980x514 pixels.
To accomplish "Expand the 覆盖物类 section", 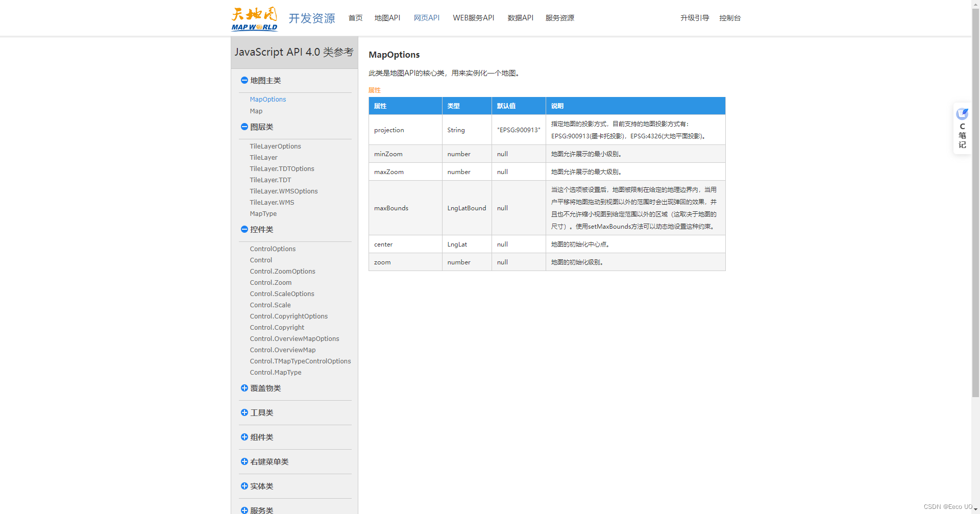I will [x=244, y=388].
